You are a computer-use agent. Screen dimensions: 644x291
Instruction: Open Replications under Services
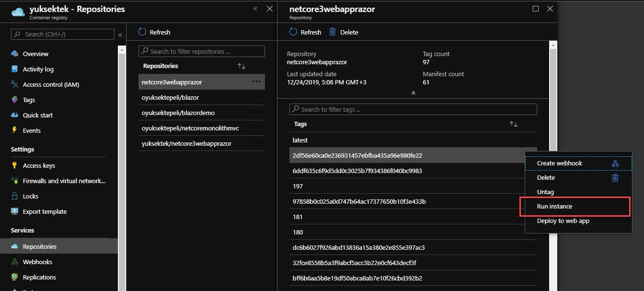39,277
